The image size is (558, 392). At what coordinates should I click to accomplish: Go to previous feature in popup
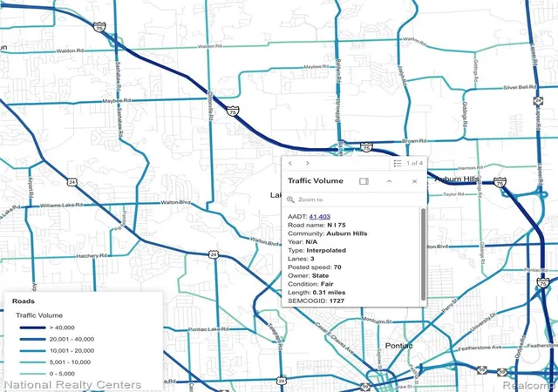coord(290,163)
